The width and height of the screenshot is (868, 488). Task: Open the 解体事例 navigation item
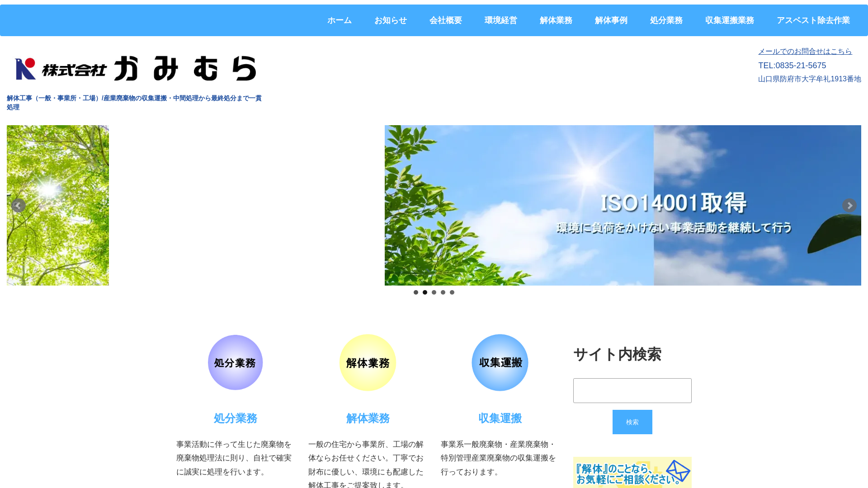[611, 20]
